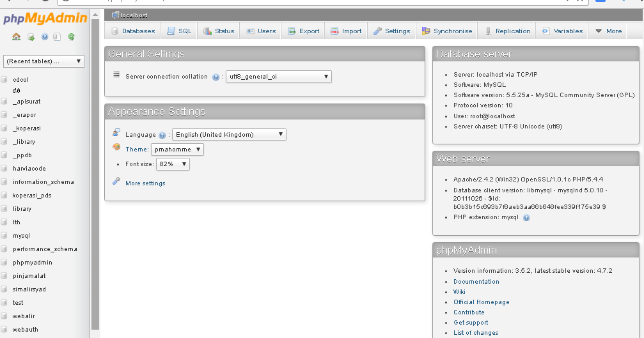
Task: Click the wrench icon beside More settings
Action: (x=116, y=181)
